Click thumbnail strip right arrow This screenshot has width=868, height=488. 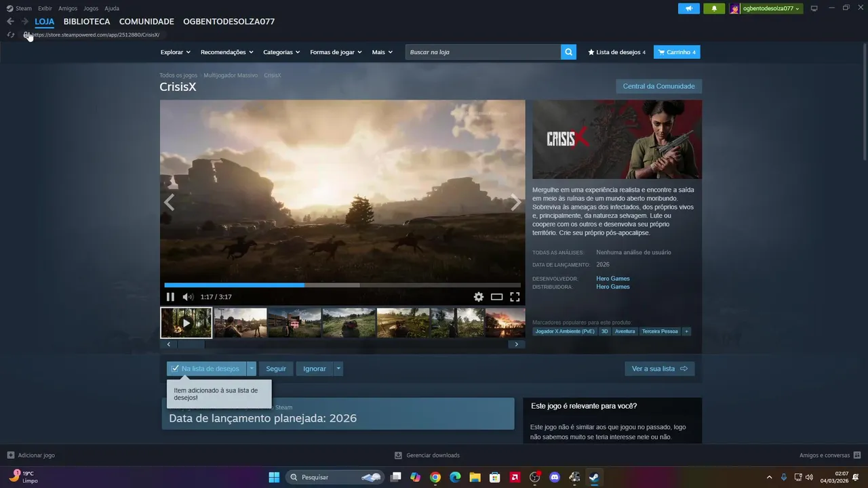(516, 344)
